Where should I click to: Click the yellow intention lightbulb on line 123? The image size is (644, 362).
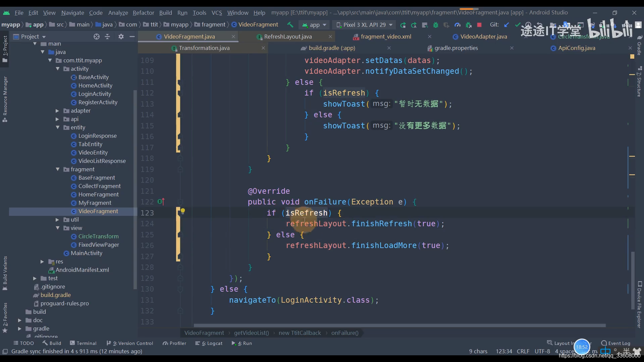(183, 211)
